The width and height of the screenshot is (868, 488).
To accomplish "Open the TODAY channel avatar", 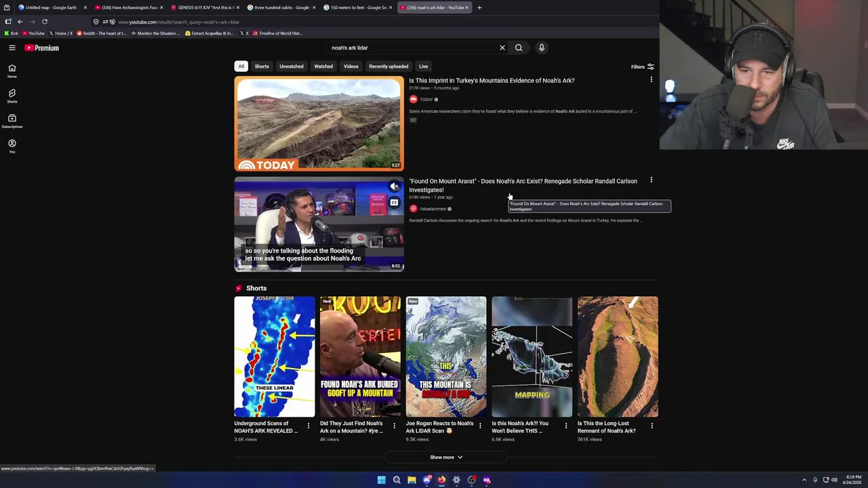I will click(x=413, y=100).
